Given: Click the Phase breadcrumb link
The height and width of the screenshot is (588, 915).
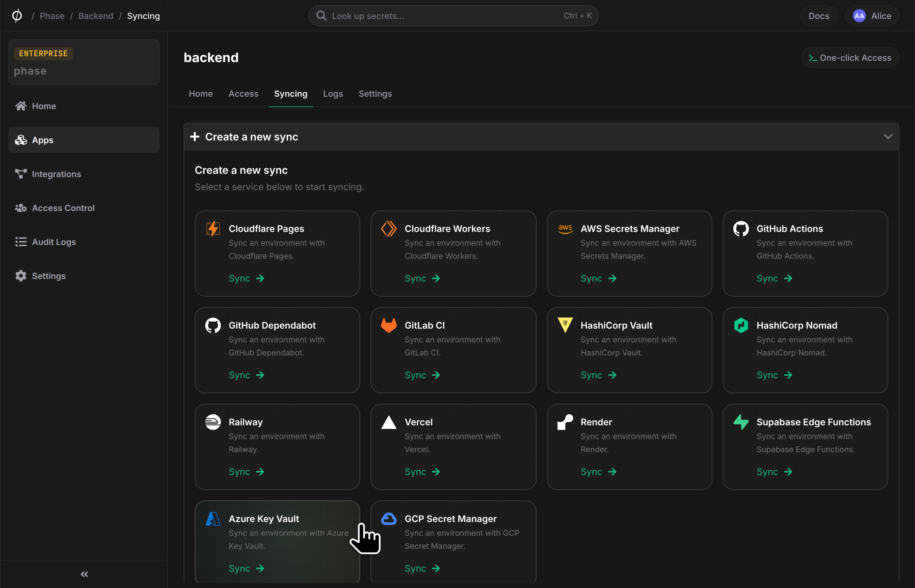Looking at the screenshot, I should click(x=52, y=16).
